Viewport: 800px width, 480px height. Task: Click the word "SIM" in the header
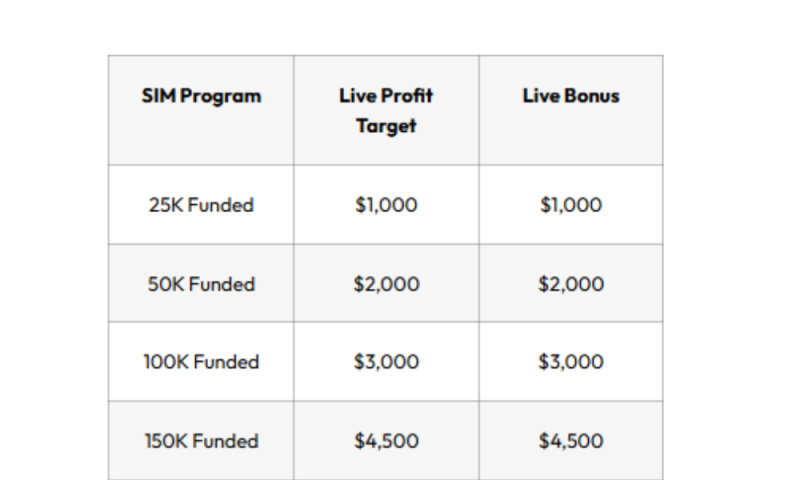159,96
